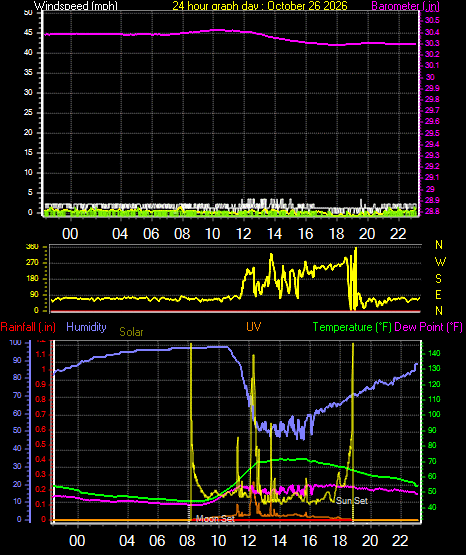
Task: Click the 'Moon Set' marker label
Action: coord(215,519)
